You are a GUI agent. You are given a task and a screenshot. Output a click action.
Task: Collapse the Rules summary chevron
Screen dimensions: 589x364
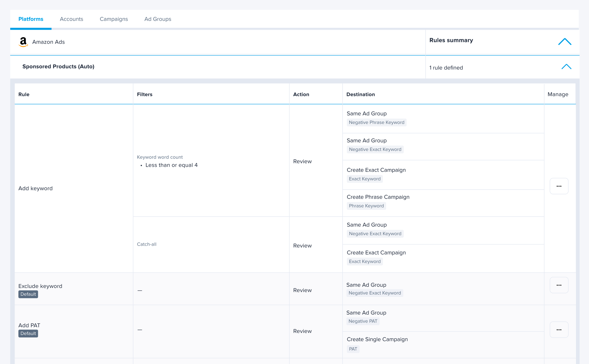click(564, 42)
